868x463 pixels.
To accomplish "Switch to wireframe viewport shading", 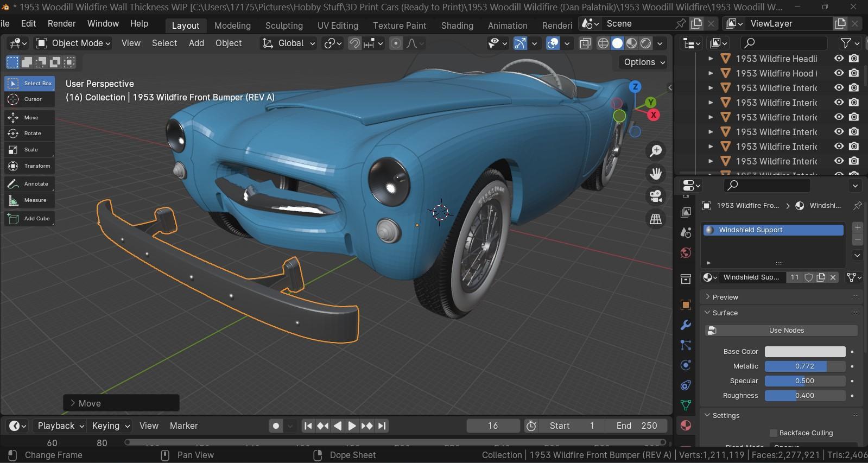I will click(603, 43).
